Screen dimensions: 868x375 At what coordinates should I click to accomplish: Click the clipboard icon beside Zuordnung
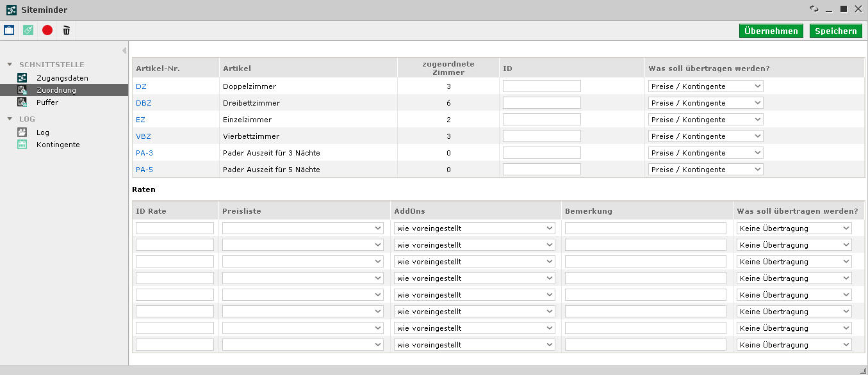tap(22, 90)
